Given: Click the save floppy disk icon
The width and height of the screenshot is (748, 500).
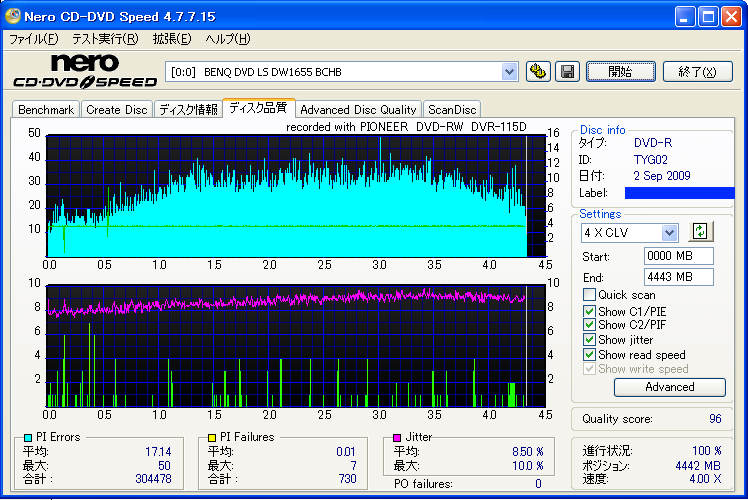Looking at the screenshot, I should (567, 71).
